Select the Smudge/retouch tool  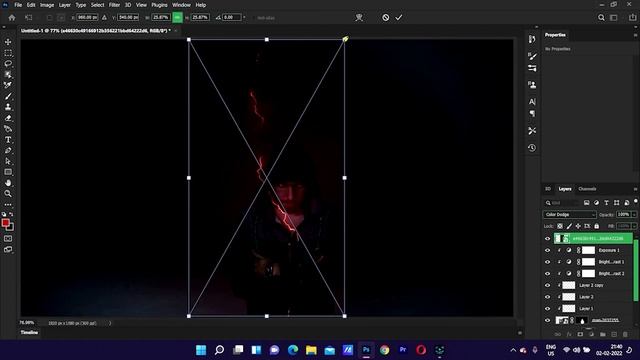[x=8, y=129]
